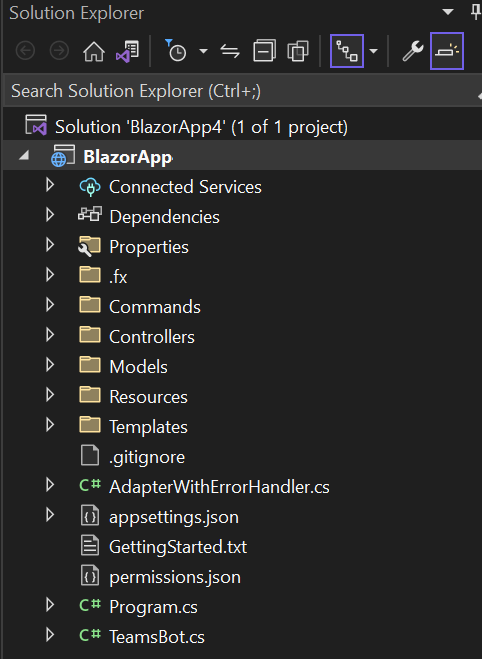The width and height of the screenshot is (482, 659).
Task: Click the Search Solution Explorer field
Action: 241,91
